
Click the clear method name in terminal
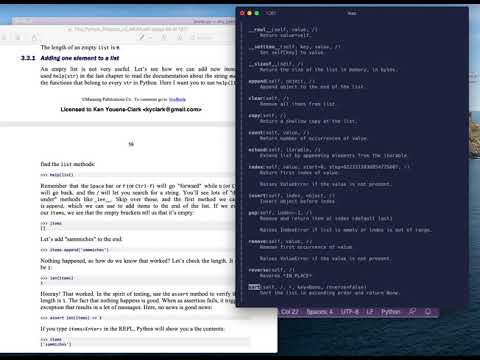(255, 98)
